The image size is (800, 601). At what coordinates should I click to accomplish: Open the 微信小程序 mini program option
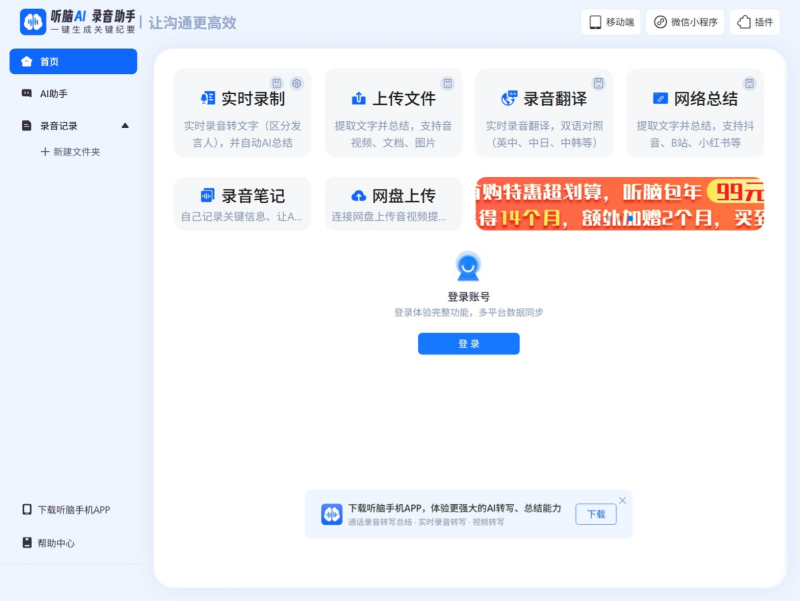click(x=685, y=21)
